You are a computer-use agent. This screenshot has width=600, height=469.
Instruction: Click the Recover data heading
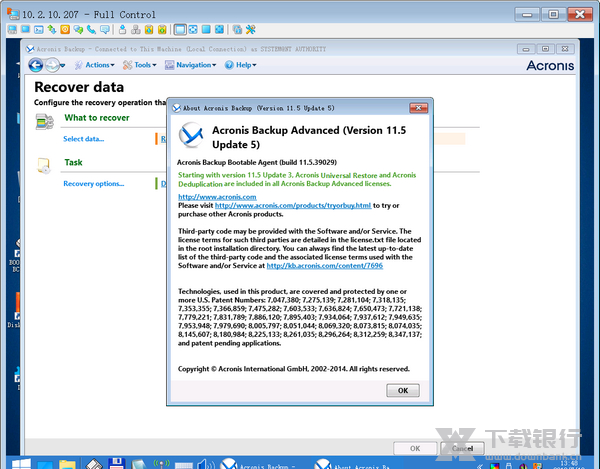click(x=79, y=87)
